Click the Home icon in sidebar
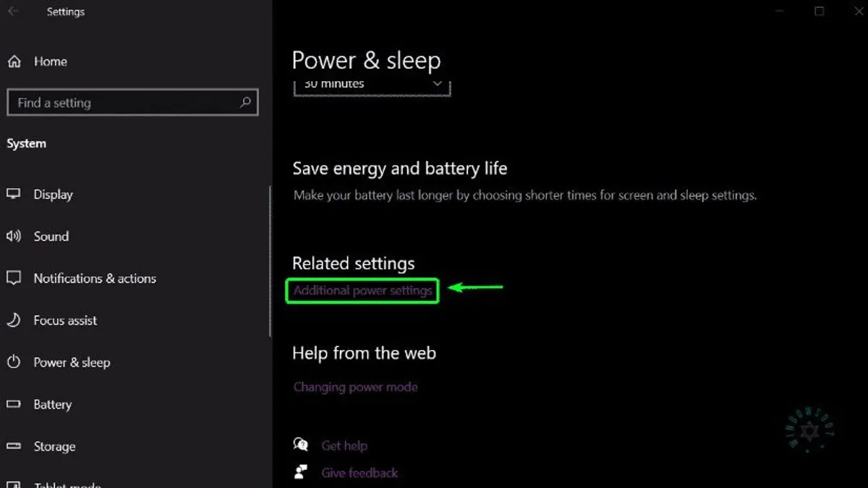868x488 pixels. coord(14,62)
